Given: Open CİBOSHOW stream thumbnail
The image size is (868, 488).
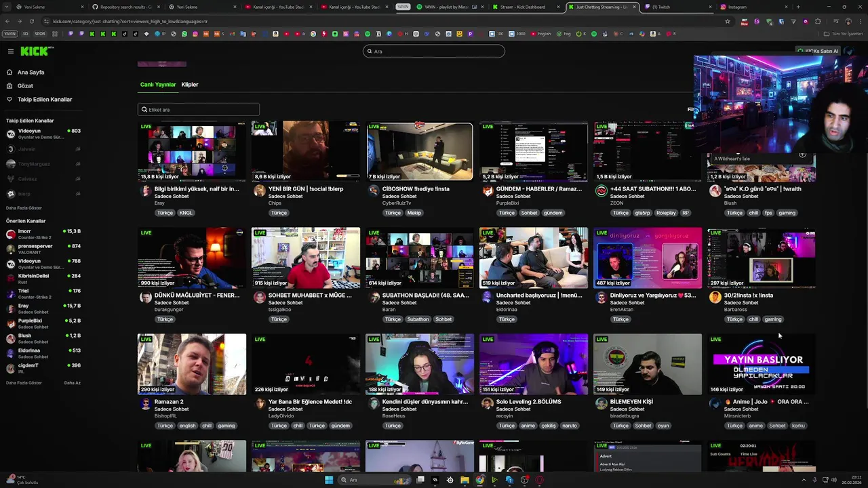Looking at the screenshot, I should pos(420,151).
